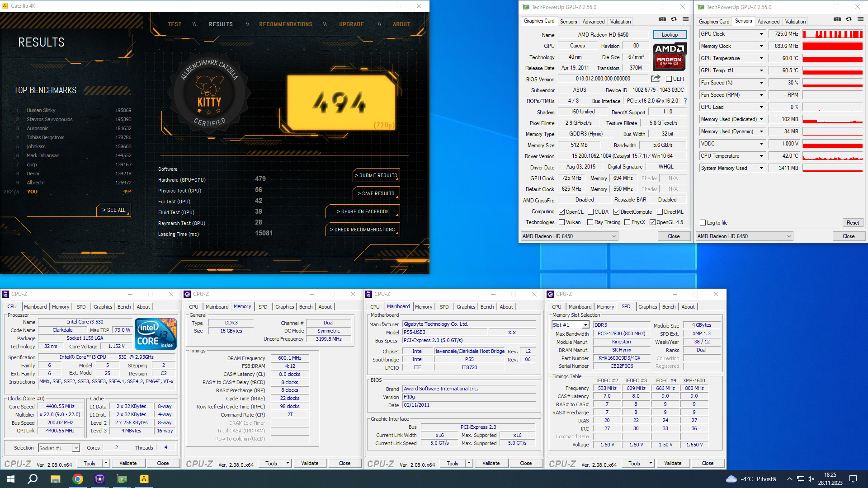
Task: Toggle the DirectCompute checkbox
Action: tap(616, 212)
